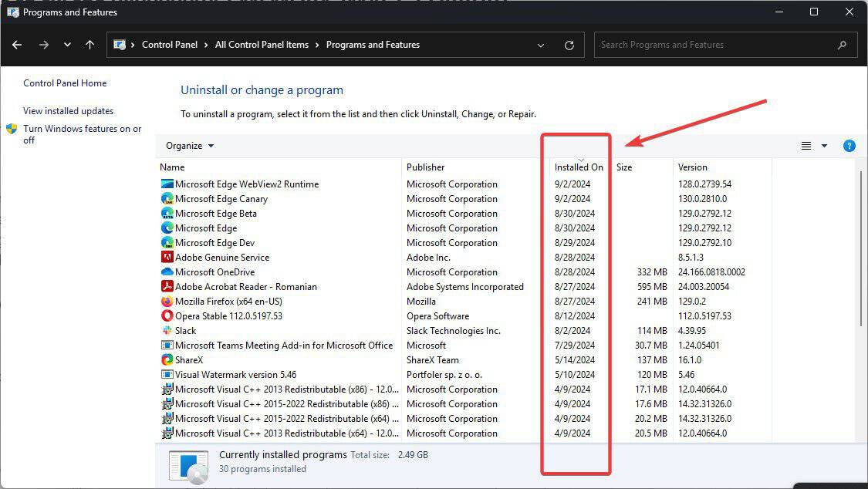868x489 pixels.
Task: Click Programs and Features breadcrumb
Action: click(373, 45)
